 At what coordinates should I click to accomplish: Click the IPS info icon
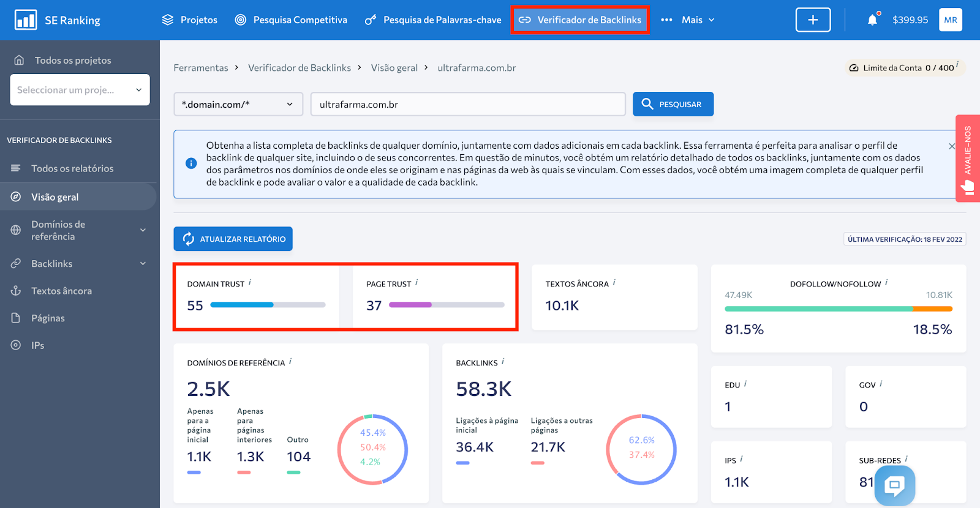[741, 458]
